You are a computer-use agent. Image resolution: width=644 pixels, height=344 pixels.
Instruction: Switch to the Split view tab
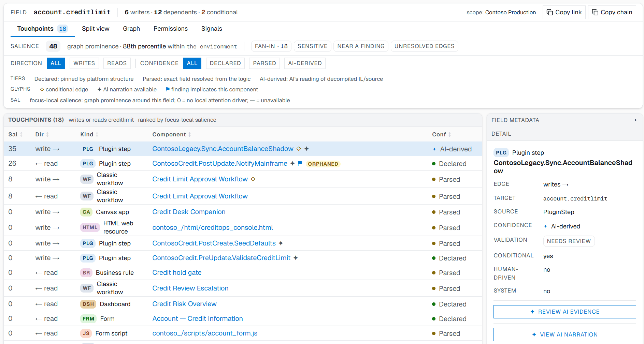pyautogui.click(x=96, y=29)
